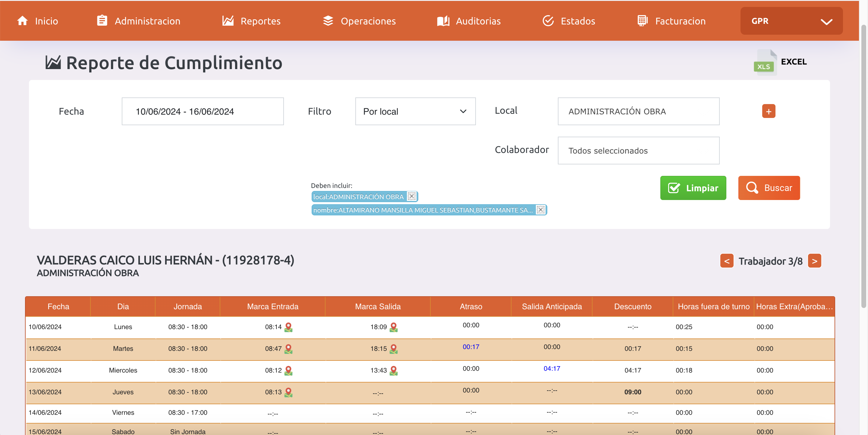This screenshot has height=435, width=868.
Task: Open the GPR dropdown menu
Action: [x=791, y=21]
